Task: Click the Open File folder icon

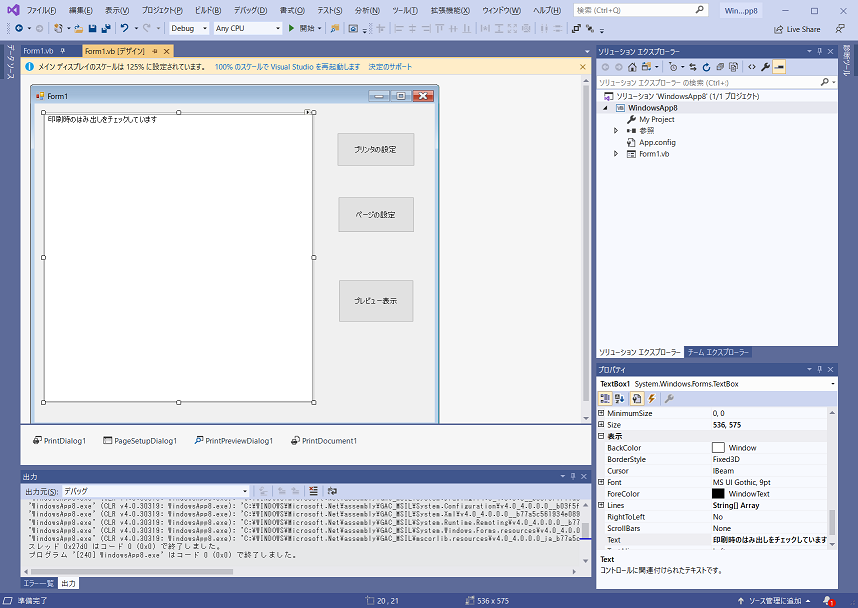Action: [x=78, y=28]
